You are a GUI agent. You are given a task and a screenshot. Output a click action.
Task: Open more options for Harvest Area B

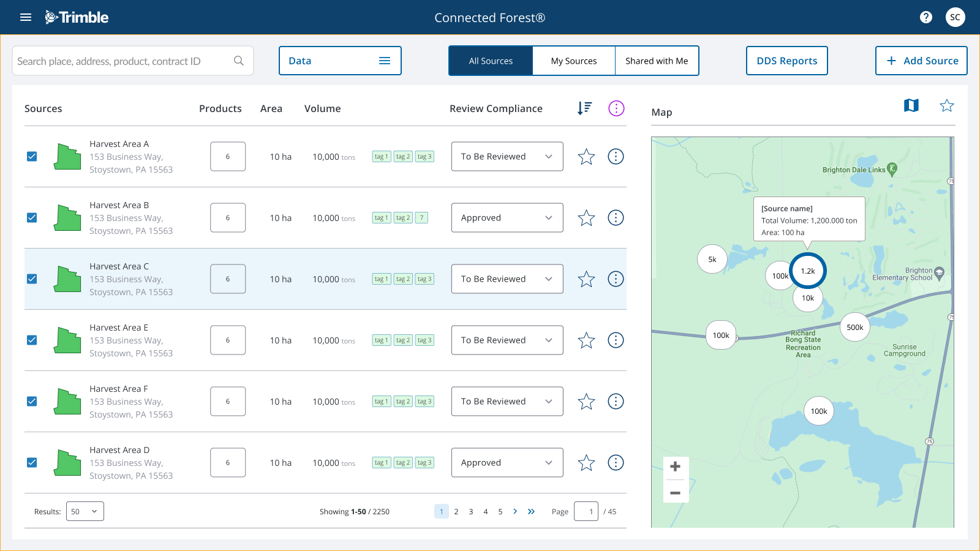[616, 218]
